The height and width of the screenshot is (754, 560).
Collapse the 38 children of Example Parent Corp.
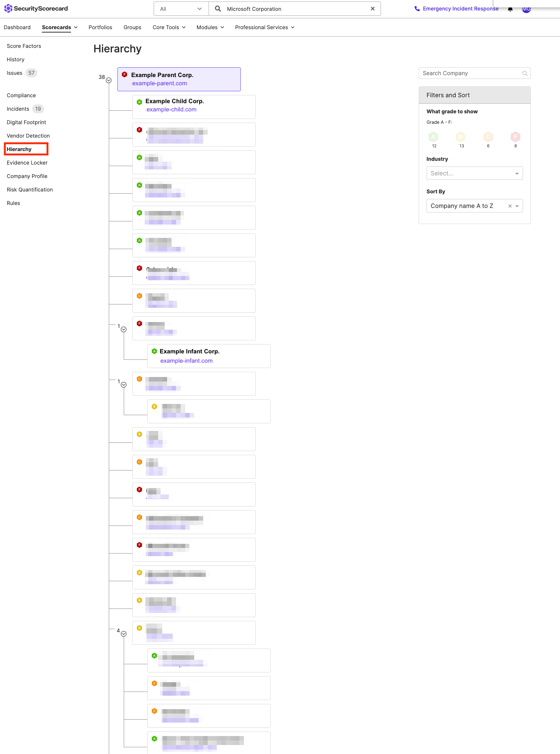109,80
